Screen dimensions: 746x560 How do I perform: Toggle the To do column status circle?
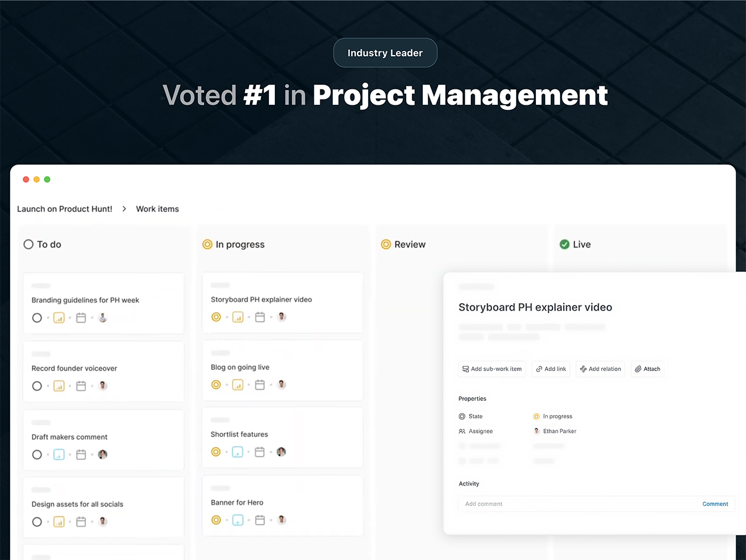click(x=28, y=244)
